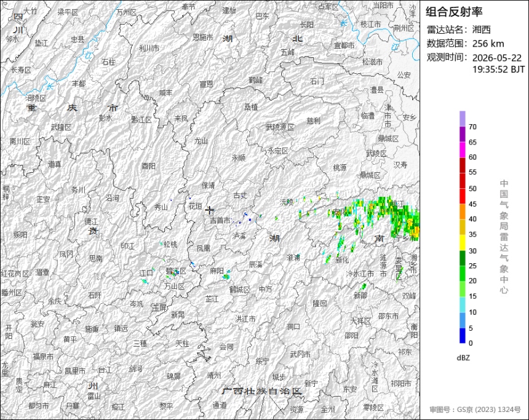Click the 溆浦 label on map

coord(293,258)
